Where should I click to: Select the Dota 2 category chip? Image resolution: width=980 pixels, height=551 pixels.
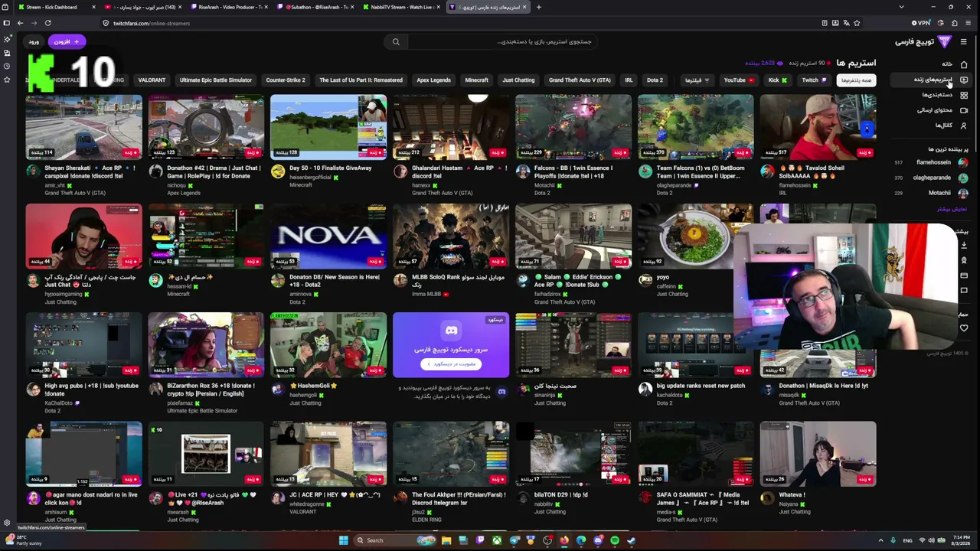point(655,80)
